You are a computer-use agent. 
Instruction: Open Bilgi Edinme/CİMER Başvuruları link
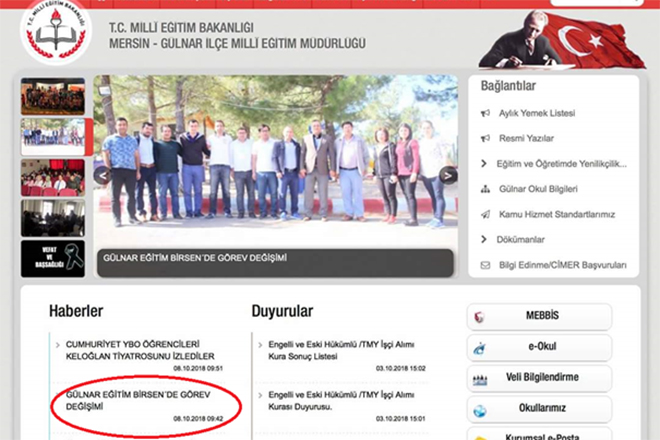tap(563, 265)
